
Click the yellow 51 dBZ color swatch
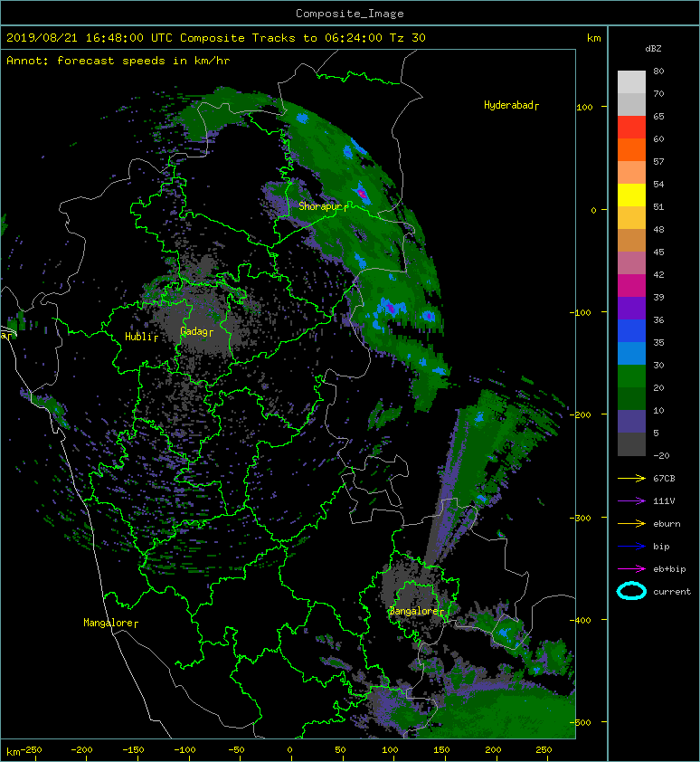pos(631,195)
